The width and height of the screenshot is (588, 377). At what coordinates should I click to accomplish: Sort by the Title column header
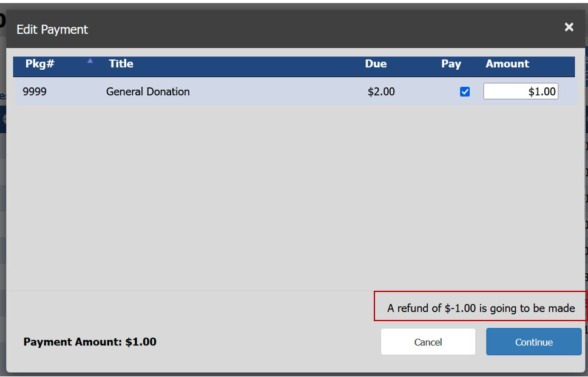[121, 64]
